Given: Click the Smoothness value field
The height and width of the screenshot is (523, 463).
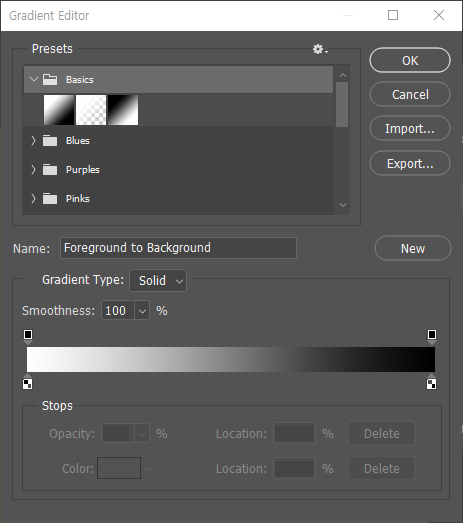Looking at the screenshot, I should pos(118,311).
